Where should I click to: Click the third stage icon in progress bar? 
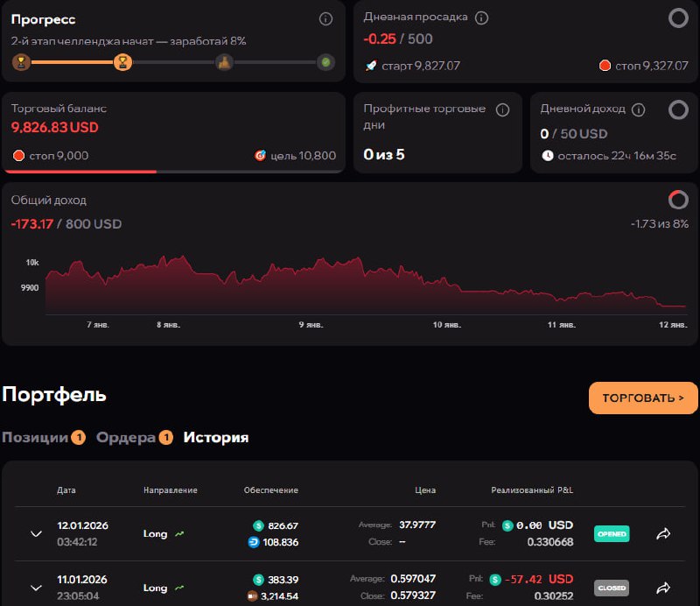pyautogui.click(x=224, y=62)
